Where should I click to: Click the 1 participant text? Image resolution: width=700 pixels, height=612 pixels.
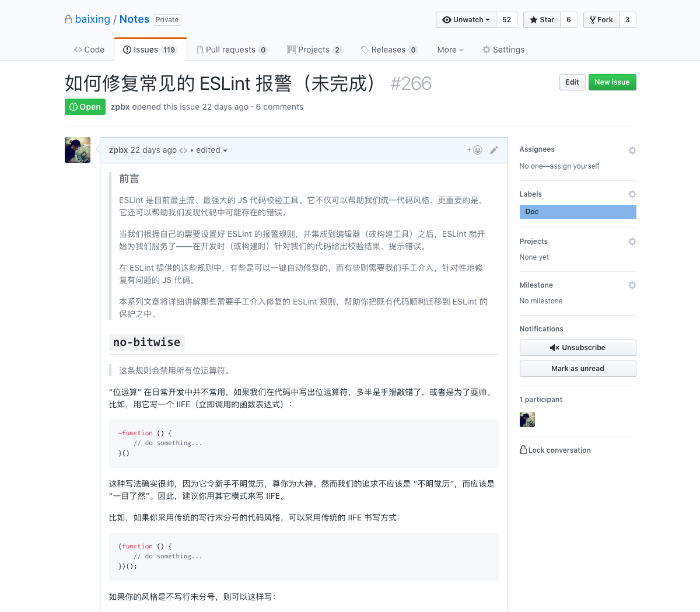[x=541, y=400]
